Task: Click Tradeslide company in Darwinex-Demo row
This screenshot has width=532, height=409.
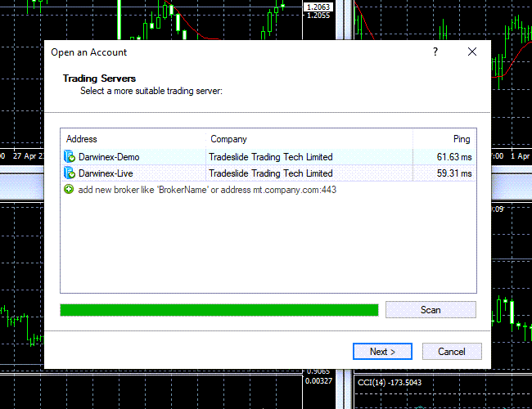Action: point(270,157)
